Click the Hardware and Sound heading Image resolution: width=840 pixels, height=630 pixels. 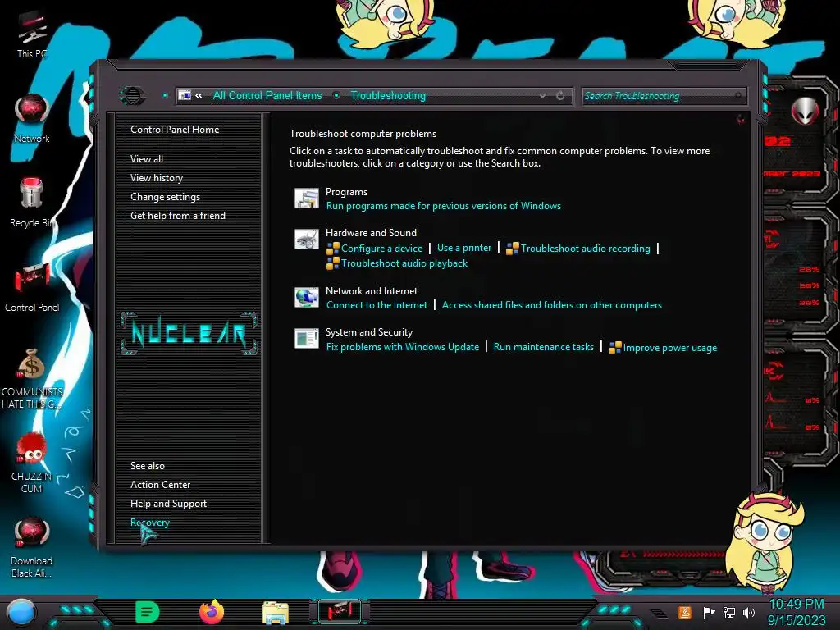[x=371, y=232]
